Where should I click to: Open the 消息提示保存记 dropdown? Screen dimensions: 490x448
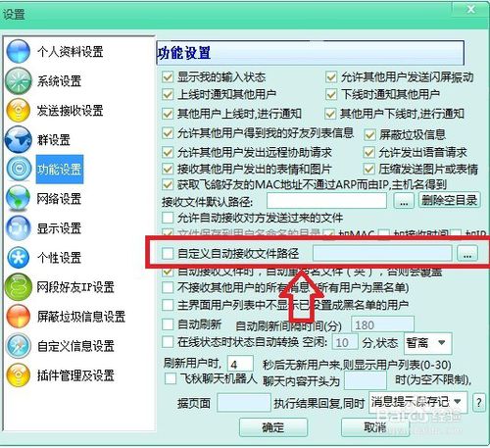tap(417, 402)
